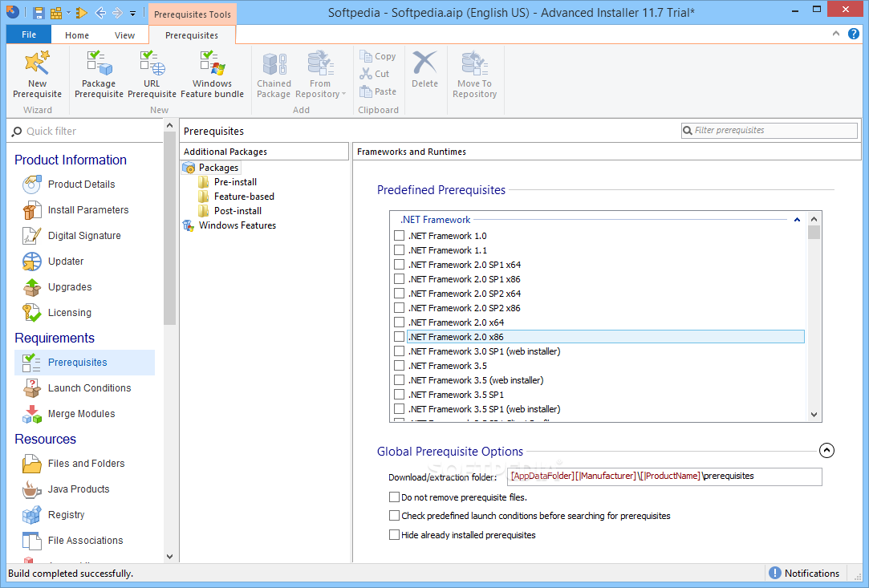This screenshot has width=869, height=588.
Task: Click the Build icon in quick access toolbar
Action: 56,13
